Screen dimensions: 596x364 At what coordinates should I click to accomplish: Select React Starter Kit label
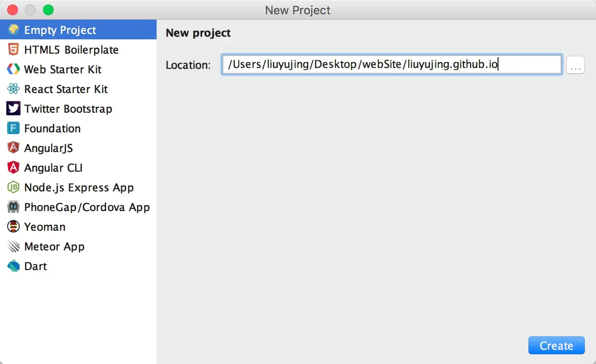pos(66,89)
